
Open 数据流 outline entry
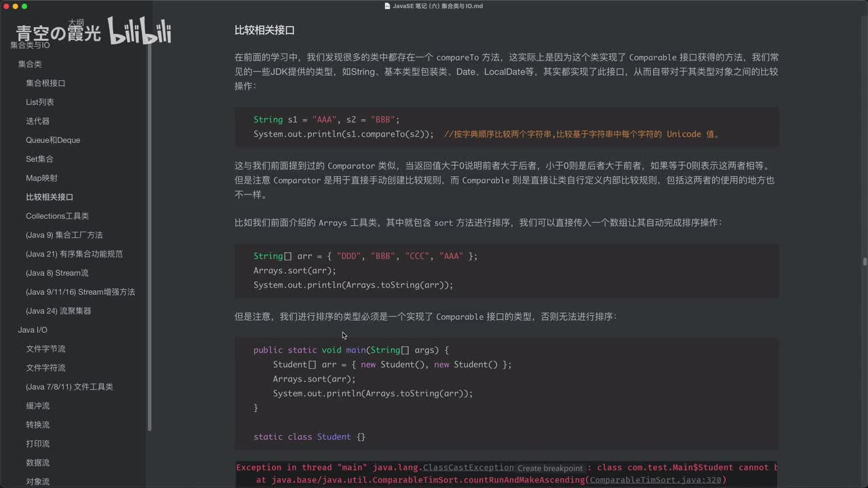coord(38,462)
